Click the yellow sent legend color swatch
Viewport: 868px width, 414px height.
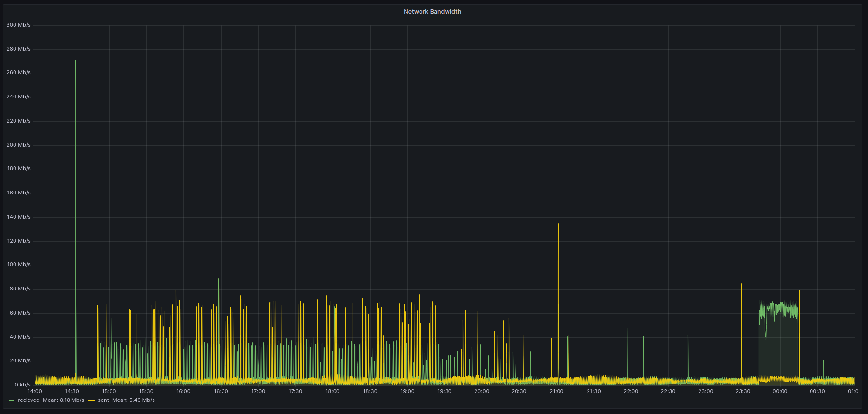pos(91,400)
